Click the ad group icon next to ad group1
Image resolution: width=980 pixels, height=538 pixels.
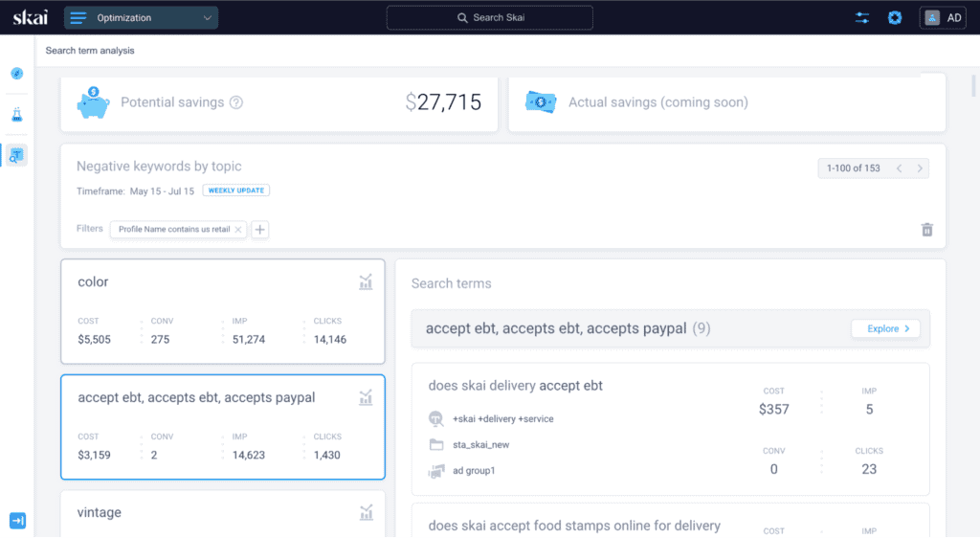tap(436, 471)
